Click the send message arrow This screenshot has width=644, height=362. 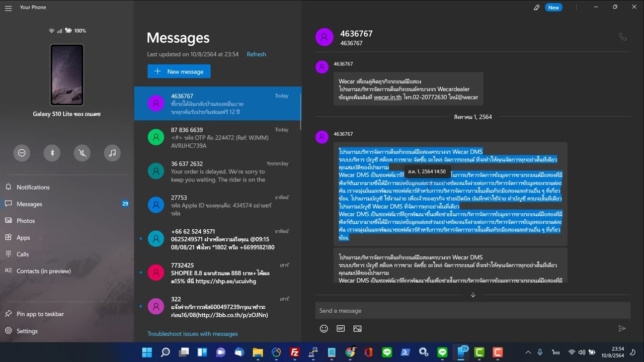click(x=622, y=328)
